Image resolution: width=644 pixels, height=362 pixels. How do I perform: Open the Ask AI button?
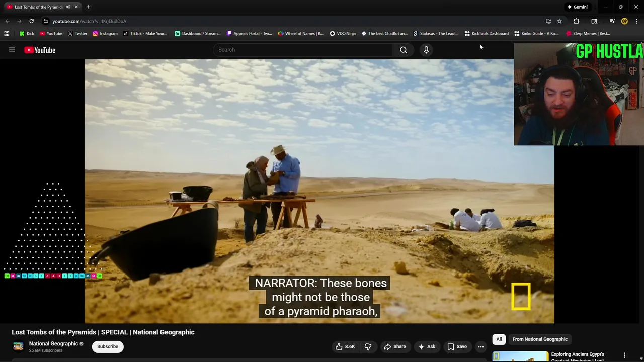pos(427,346)
